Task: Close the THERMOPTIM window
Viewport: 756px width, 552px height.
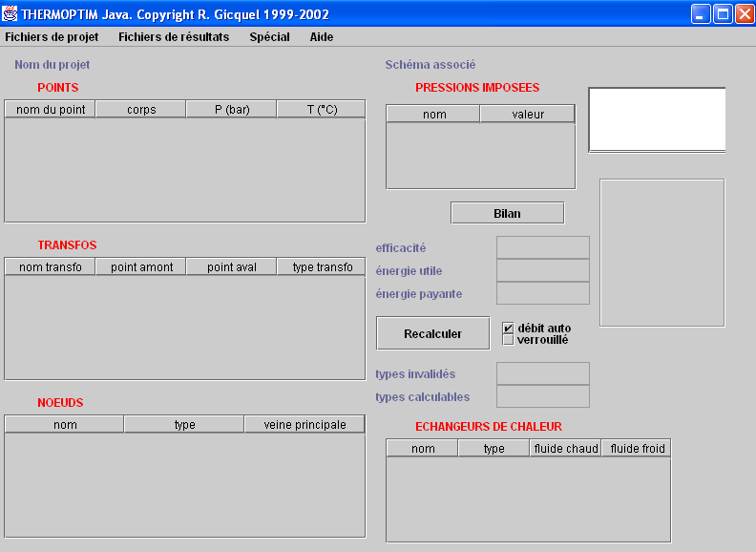Action: [745, 14]
